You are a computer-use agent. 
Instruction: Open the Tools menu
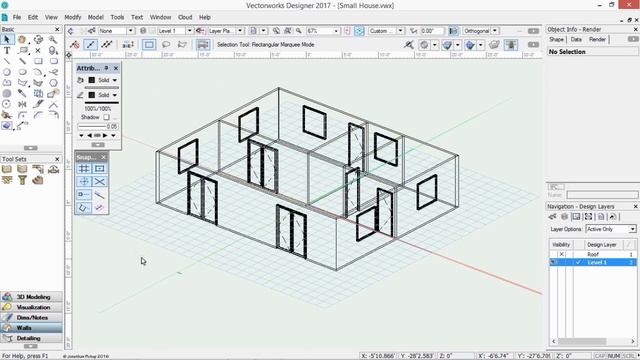coord(117,17)
